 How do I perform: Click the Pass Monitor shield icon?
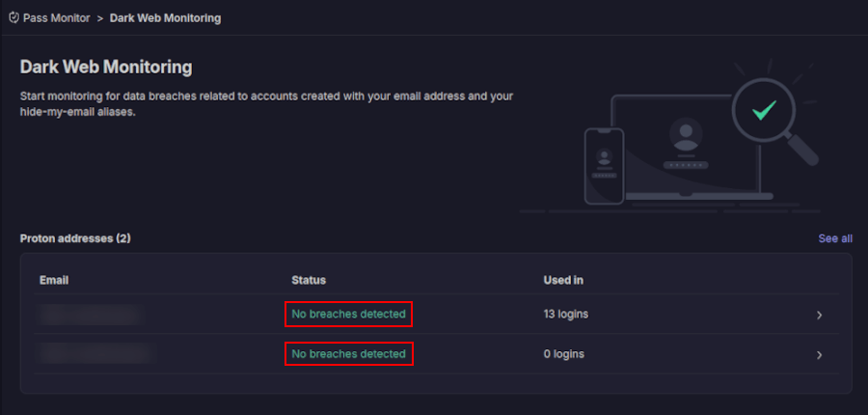click(x=14, y=17)
